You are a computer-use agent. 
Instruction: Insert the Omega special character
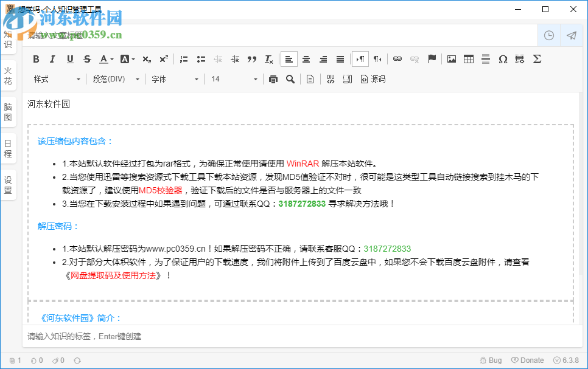click(502, 59)
